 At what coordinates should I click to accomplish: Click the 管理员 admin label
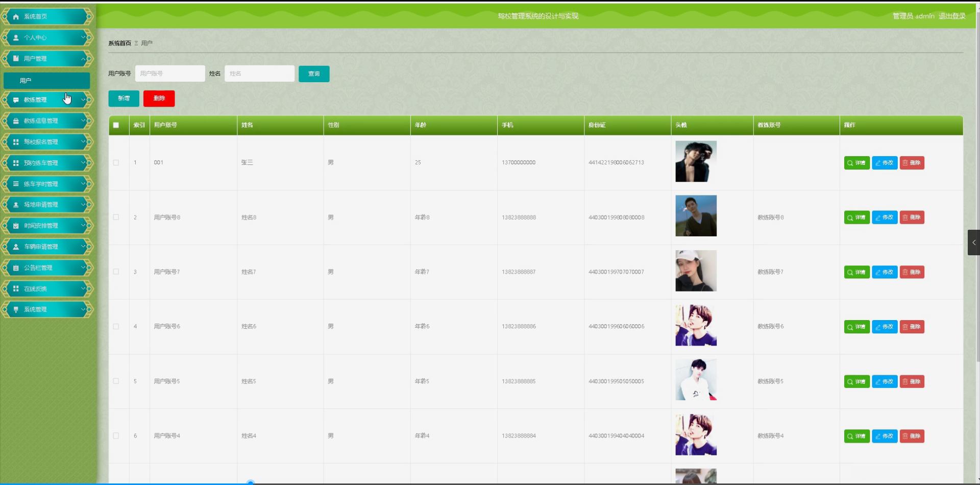(x=914, y=16)
